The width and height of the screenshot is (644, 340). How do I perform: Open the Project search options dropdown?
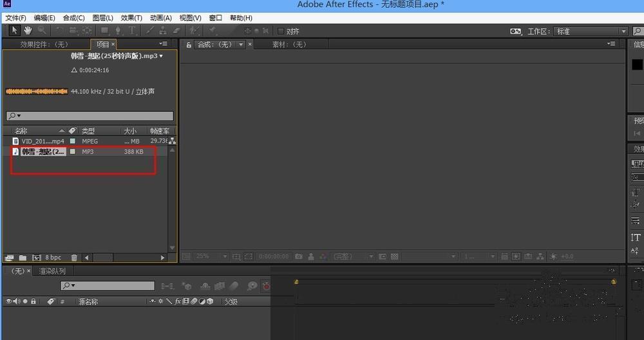(14, 116)
